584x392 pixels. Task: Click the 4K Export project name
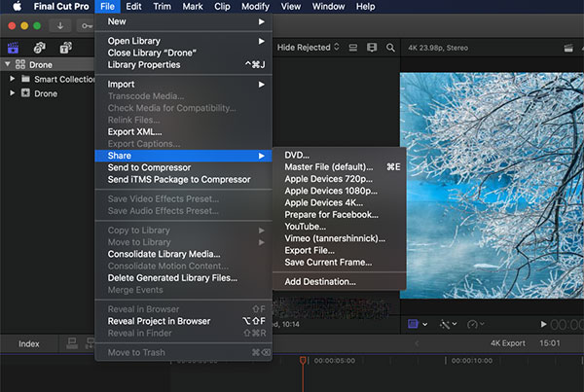pos(508,342)
